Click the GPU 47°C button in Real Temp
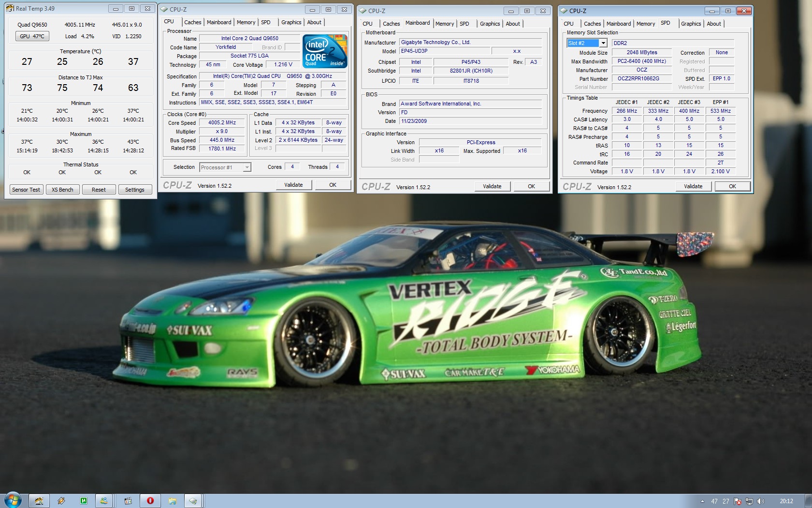 click(32, 36)
